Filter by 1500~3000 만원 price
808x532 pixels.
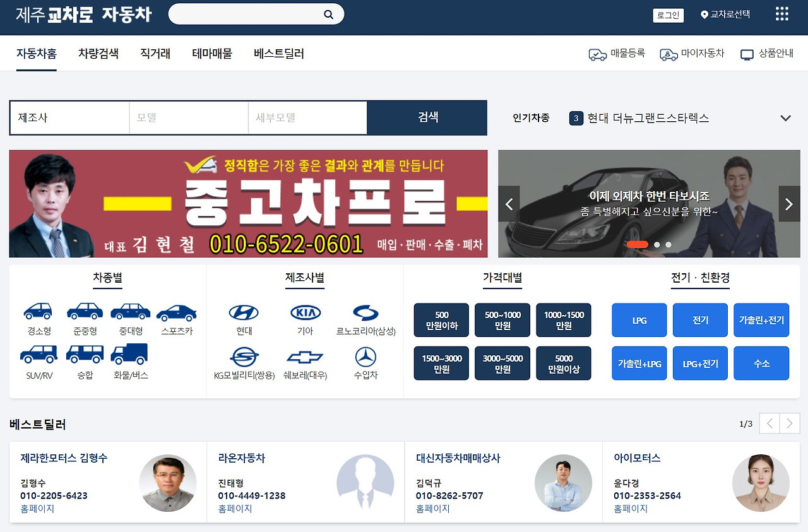pyautogui.click(x=442, y=364)
